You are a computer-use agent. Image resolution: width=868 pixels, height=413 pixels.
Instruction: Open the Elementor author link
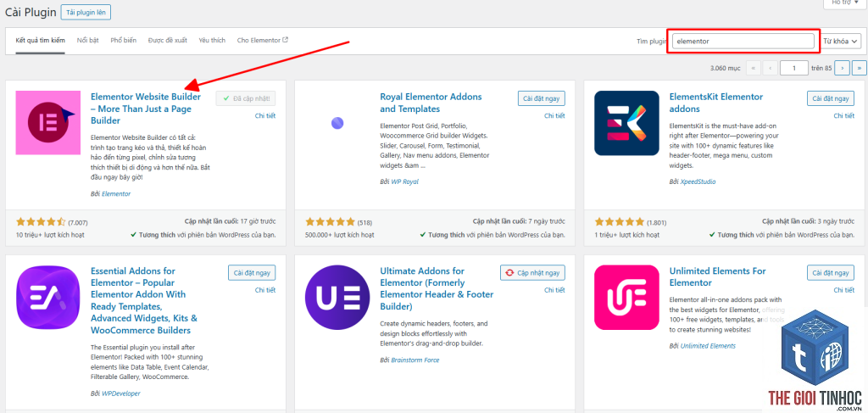click(x=116, y=193)
